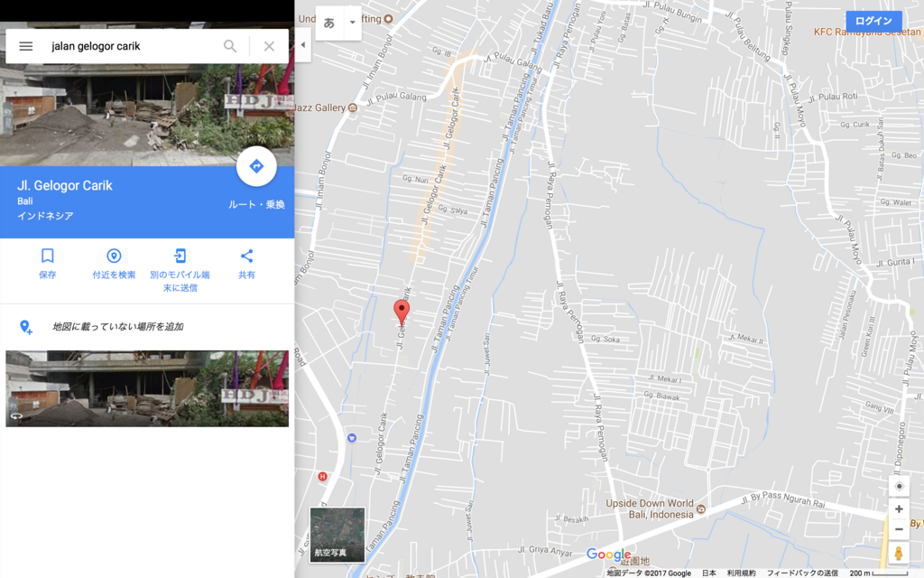Image resolution: width=924 pixels, height=578 pixels.
Task: Open the input method dropdown arrow
Action: click(353, 23)
